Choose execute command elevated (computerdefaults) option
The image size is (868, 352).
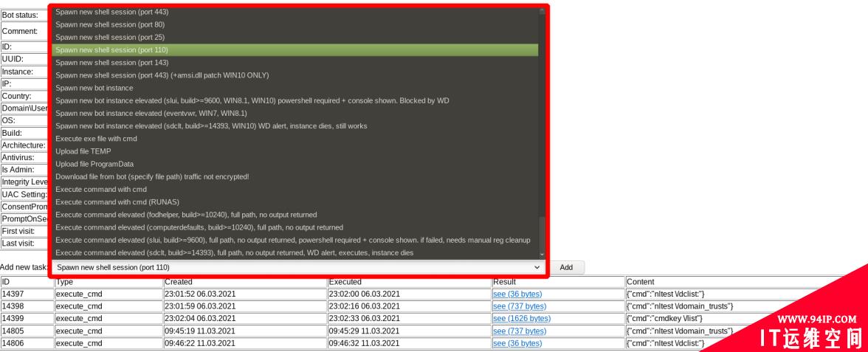tap(295, 227)
